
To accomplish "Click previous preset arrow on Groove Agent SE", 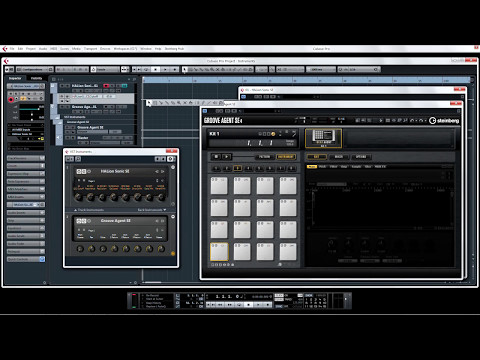I will click(157, 221).
